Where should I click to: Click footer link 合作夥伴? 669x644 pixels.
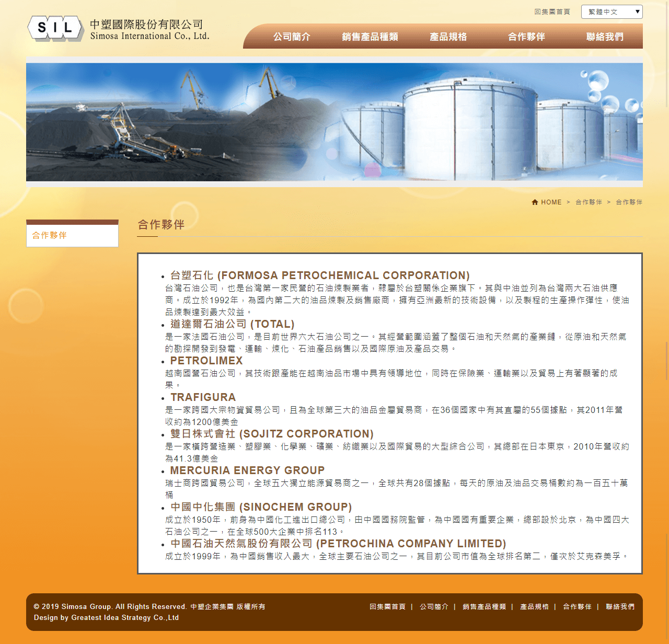577,607
